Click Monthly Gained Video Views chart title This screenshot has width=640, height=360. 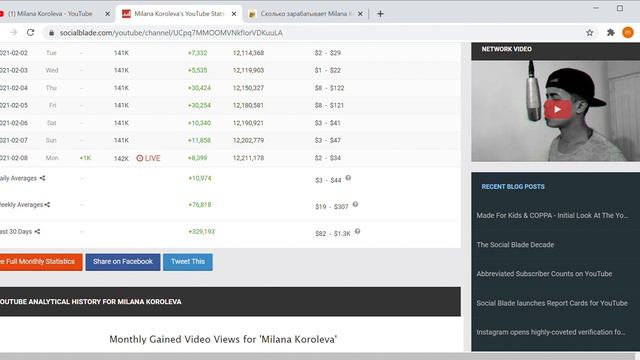click(223, 339)
